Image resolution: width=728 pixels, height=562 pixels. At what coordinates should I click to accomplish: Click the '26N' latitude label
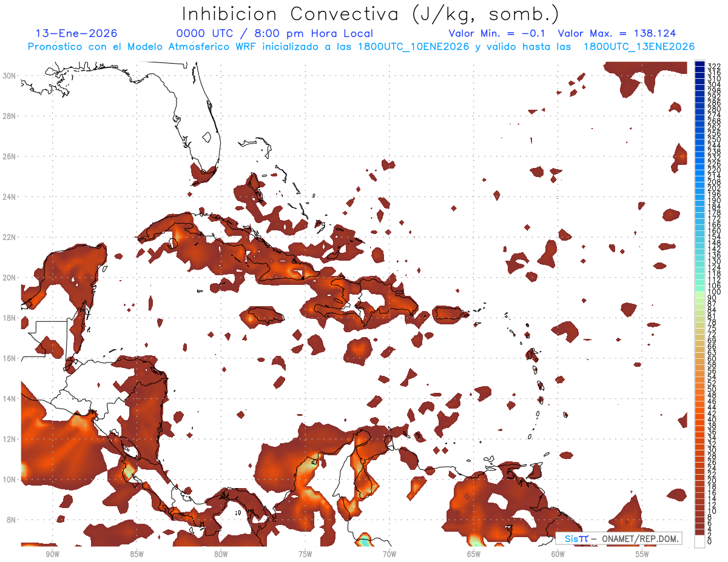point(10,156)
